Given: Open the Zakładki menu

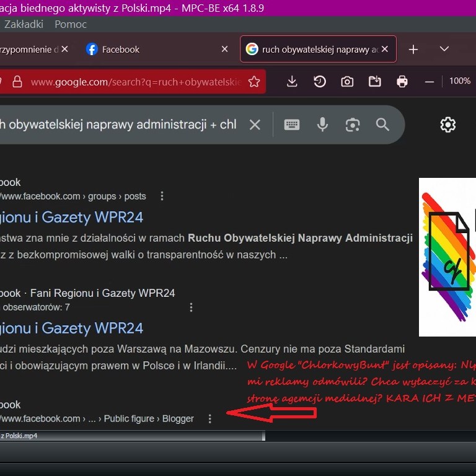Looking at the screenshot, I should (24, 24).
